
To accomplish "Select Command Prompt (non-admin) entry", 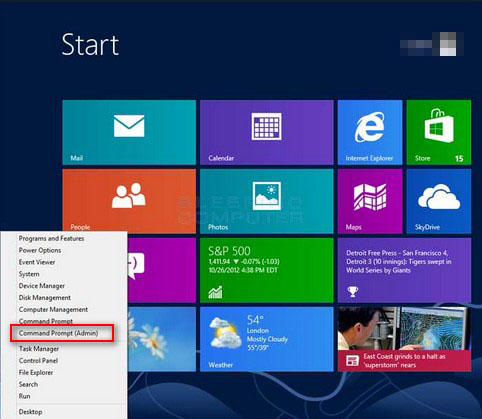I will 46,321.
